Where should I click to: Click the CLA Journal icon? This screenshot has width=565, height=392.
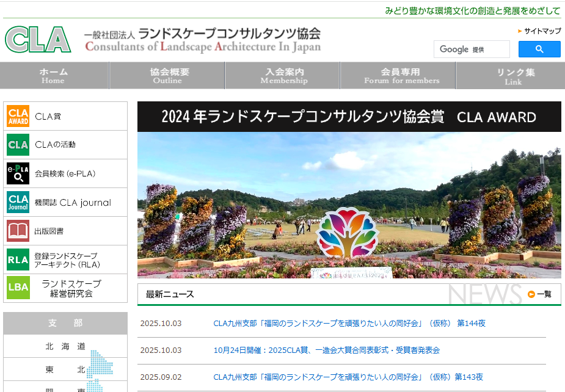pyautogui.click(x=18, y=202)
